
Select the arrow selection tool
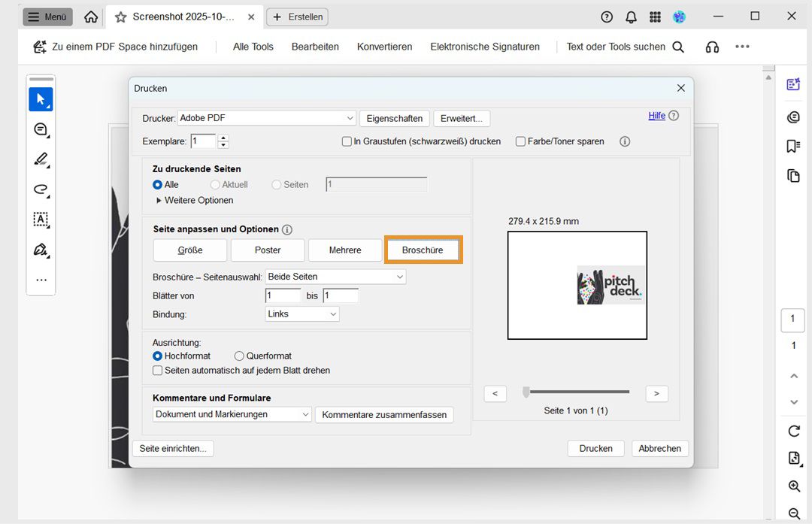point(41,99)
